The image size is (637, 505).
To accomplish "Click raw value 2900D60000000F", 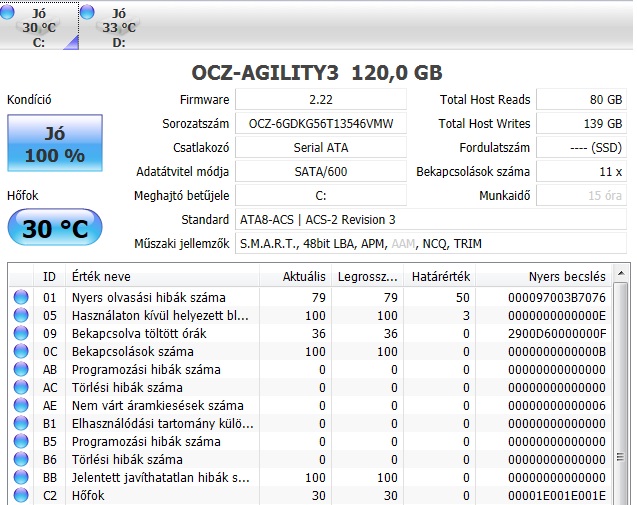I will (557, 334).
